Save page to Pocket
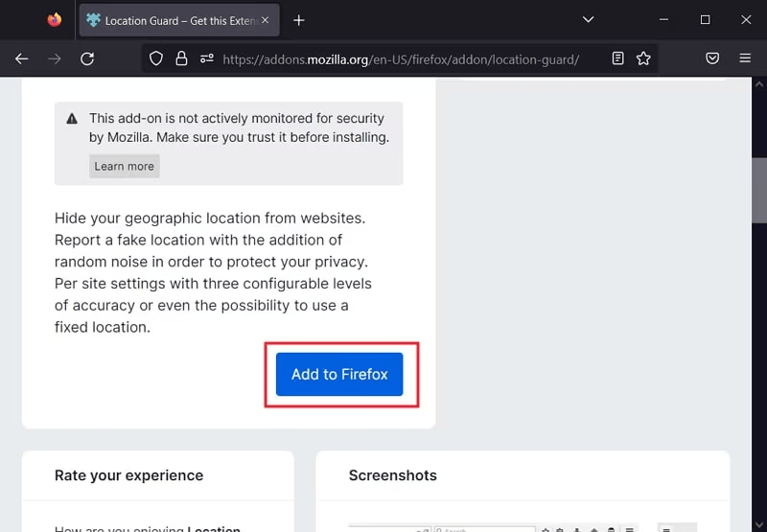This screenshot has width=767, height=532. pos(712,58)
